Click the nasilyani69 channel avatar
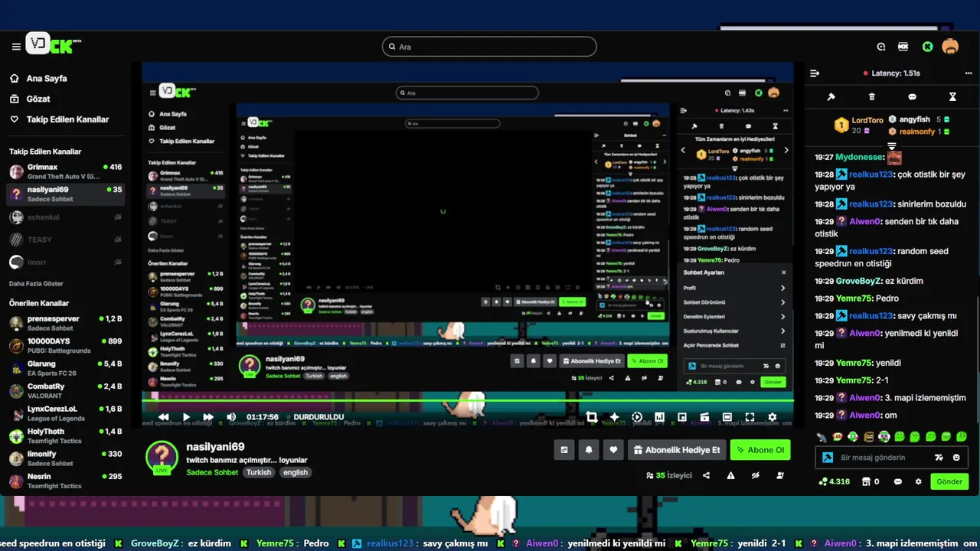The width and height of the screenshot is (980, 551). [162, 457]
